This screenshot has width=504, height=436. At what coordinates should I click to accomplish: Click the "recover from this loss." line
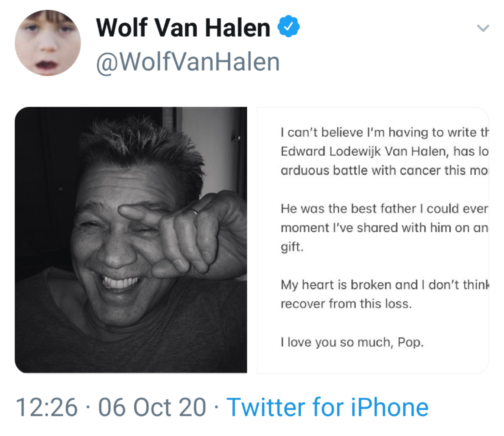pyautogui.click(x=346, y=304)
